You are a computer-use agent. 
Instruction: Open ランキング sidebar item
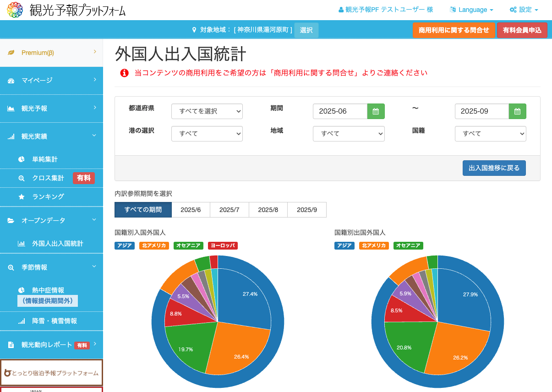[x=51, y=197]
